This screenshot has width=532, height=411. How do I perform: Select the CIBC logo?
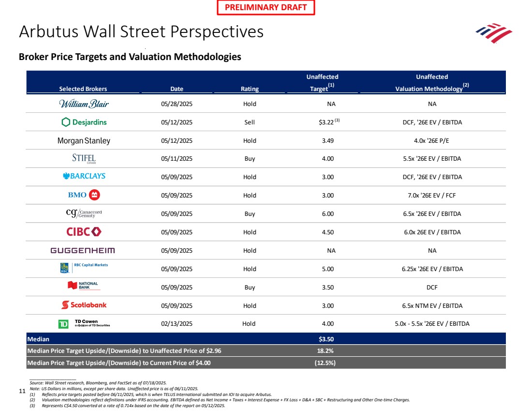[x=83, y=232]
